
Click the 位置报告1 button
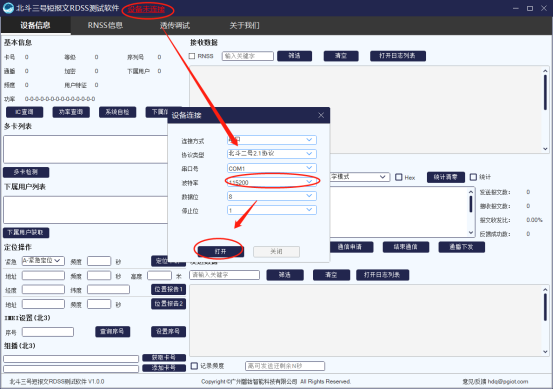click(169, 290)
